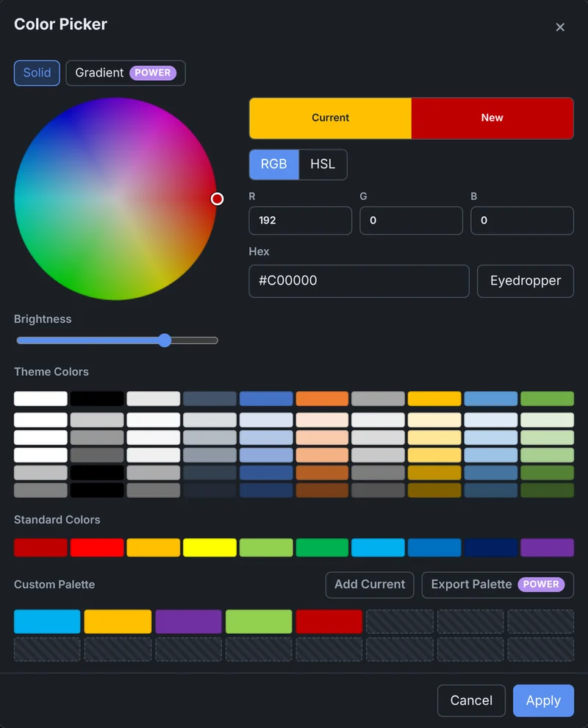Select the darkest gold theme shade
Viewport: 588px width, 728px height.
pos(434,490)
